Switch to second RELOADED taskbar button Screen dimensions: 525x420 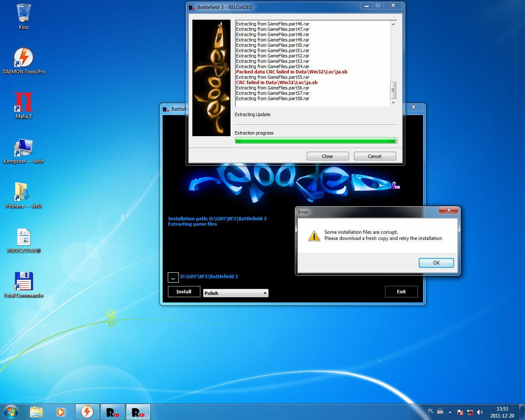coord(138,412)
